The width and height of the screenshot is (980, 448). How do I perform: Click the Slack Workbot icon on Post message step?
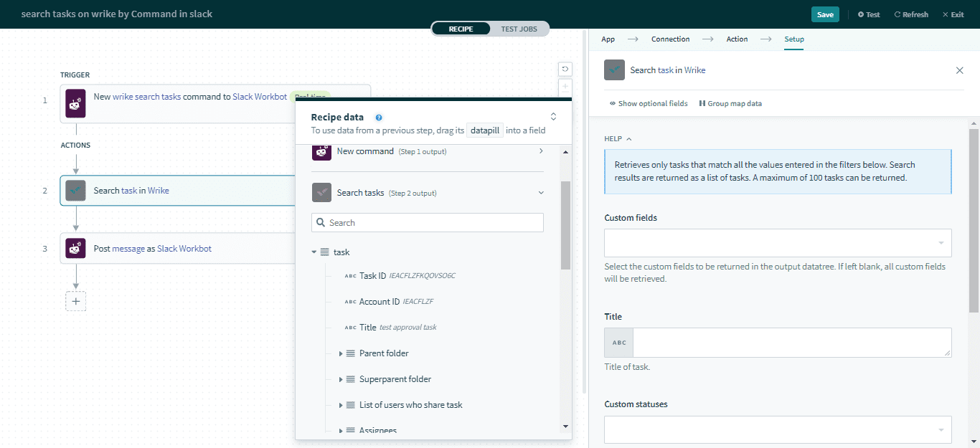[75, 248]
